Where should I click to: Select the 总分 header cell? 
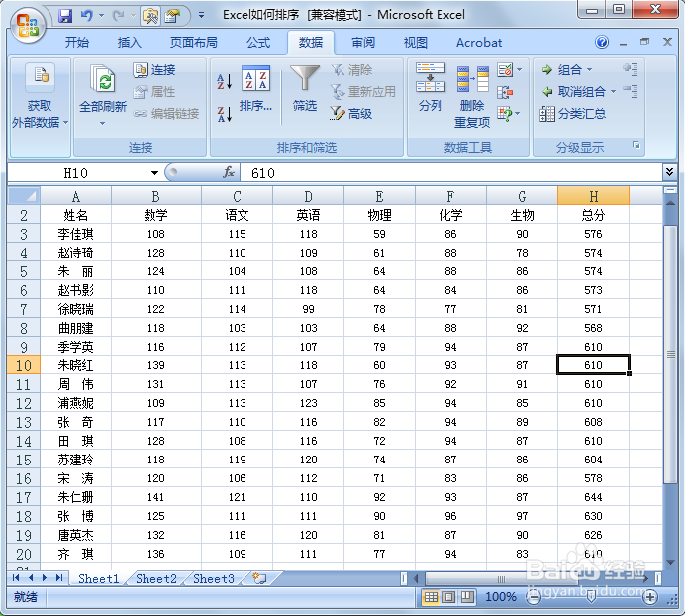(x=593, y=215)
